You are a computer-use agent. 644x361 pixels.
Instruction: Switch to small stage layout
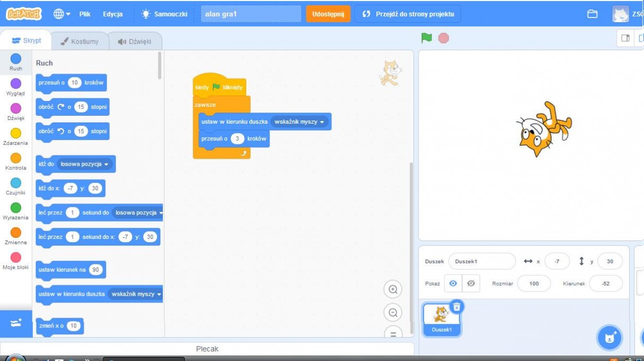tap(625, 38)
